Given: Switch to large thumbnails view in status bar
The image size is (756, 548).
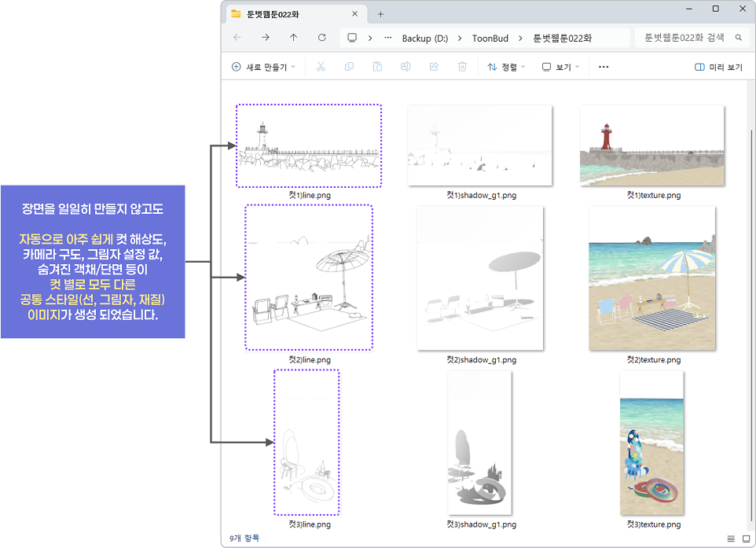Looking at the screenshot, I should click(746, 539).
